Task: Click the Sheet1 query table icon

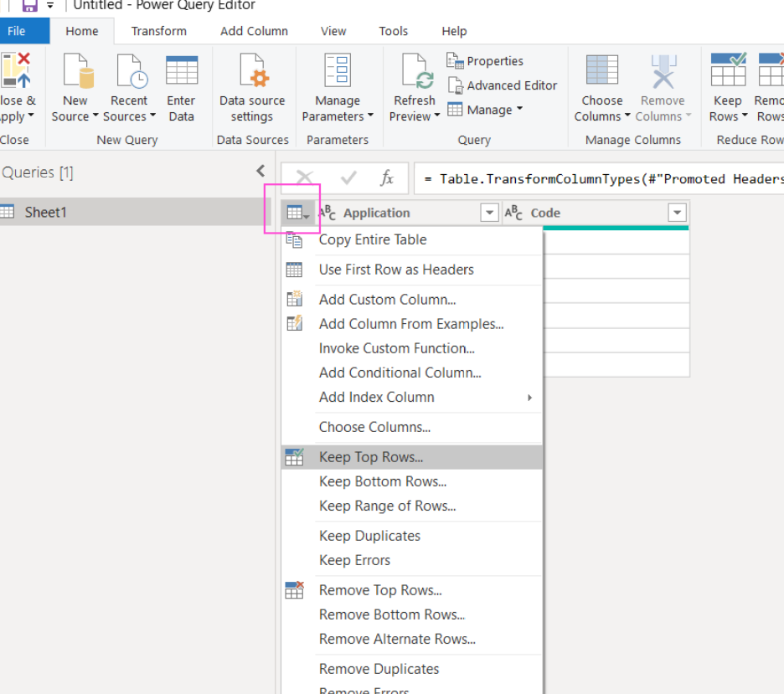Action: (7, 212)
